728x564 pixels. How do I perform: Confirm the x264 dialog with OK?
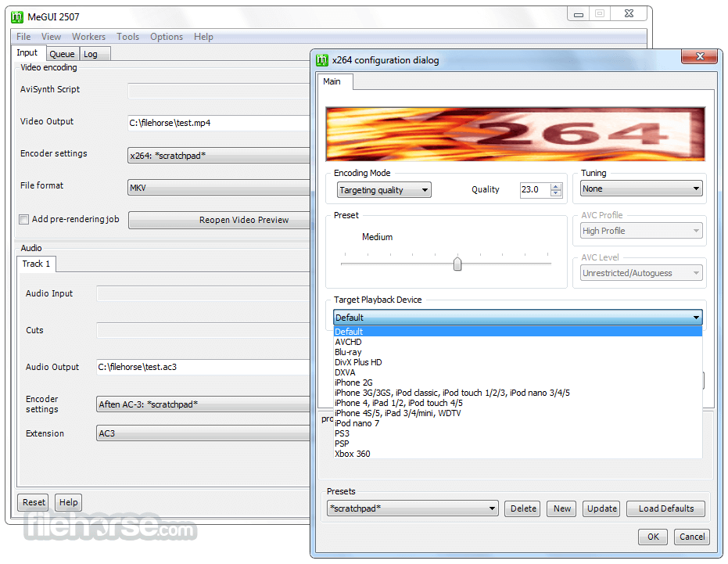[653, 537]
